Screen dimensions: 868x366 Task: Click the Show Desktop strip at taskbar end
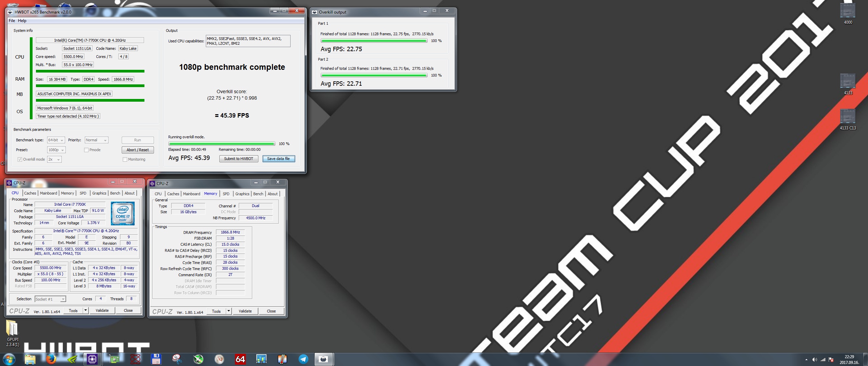tap(865, 359)
